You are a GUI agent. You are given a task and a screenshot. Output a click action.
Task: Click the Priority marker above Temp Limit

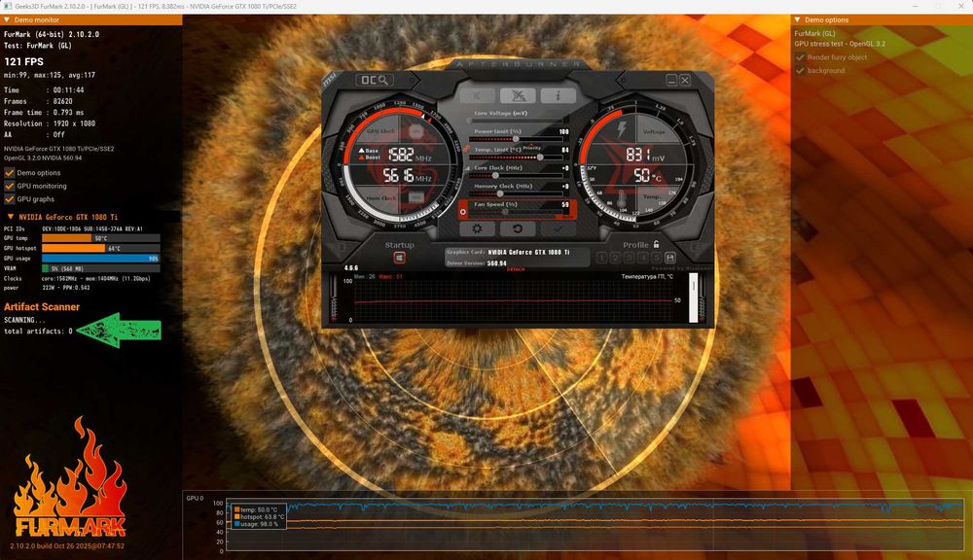pyautogui.click(x=532, y=148)
